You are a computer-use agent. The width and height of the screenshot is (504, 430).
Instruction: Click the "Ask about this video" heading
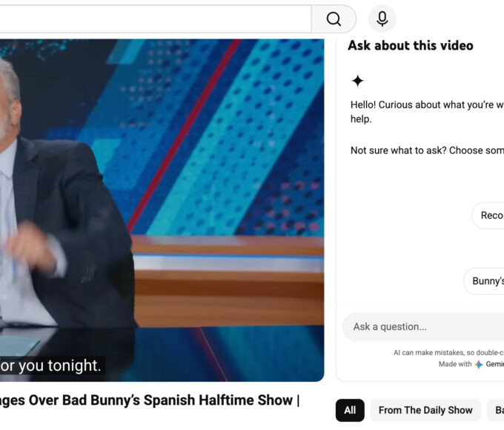tap(410, 45)
